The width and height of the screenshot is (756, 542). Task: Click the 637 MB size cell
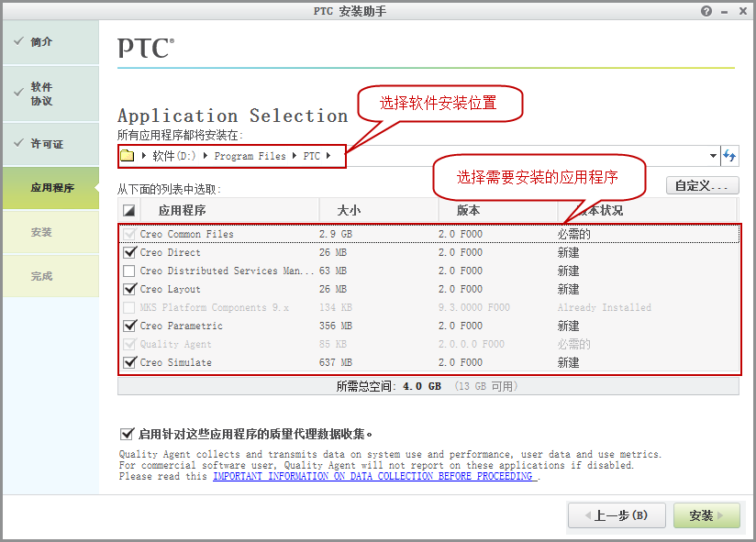336,362
